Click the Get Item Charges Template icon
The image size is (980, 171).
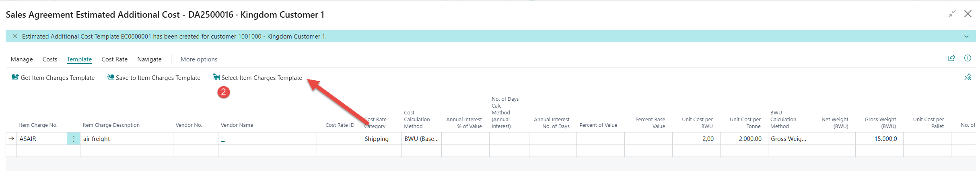pos(15,77)
